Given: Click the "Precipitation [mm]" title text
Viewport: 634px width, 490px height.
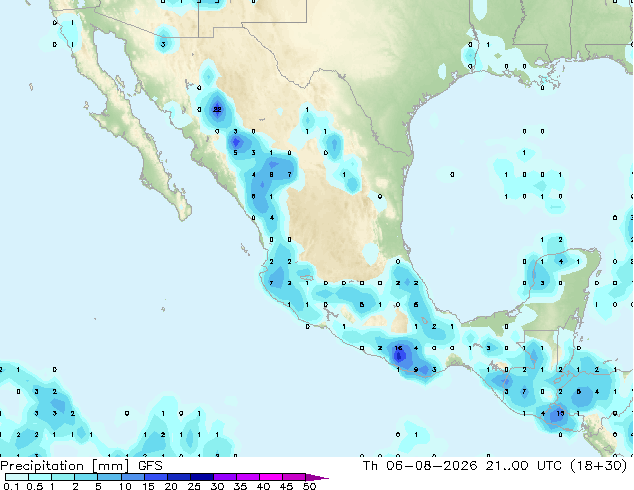Looking at the screenshot, I should 65,466.
